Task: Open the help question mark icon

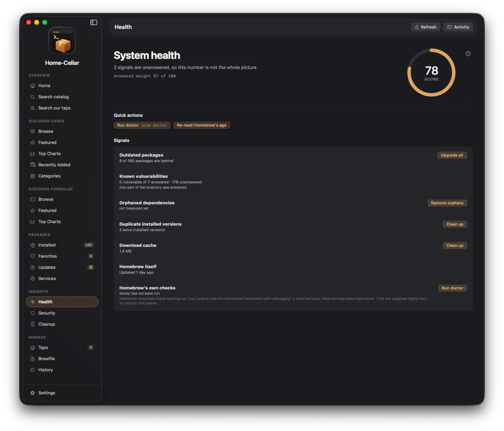Action: (x=468, y=54)
